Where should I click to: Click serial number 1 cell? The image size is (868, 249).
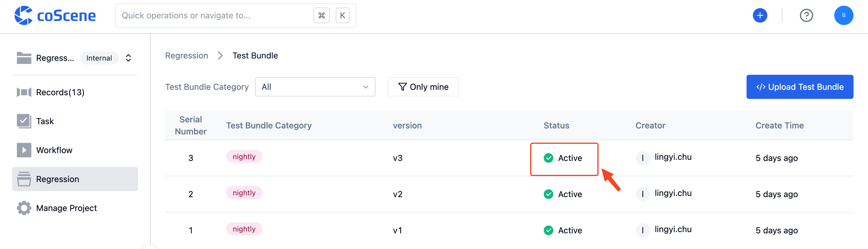tap(190, 230)
